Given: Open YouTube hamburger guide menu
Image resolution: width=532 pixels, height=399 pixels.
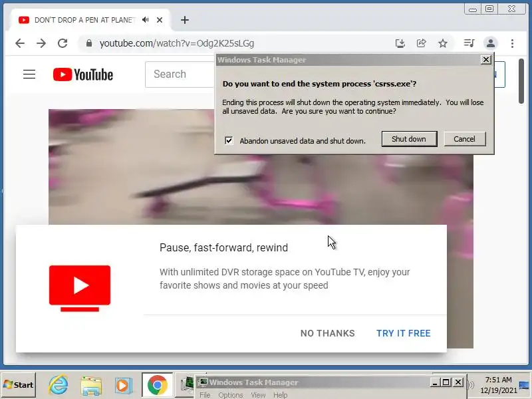Looking at the screenshot, I should pos(29,74).
